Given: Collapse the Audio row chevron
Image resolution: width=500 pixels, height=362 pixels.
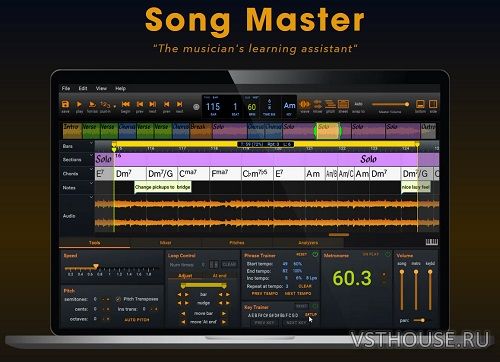Looking at the screenshot, I should click(x=91, y=197).
